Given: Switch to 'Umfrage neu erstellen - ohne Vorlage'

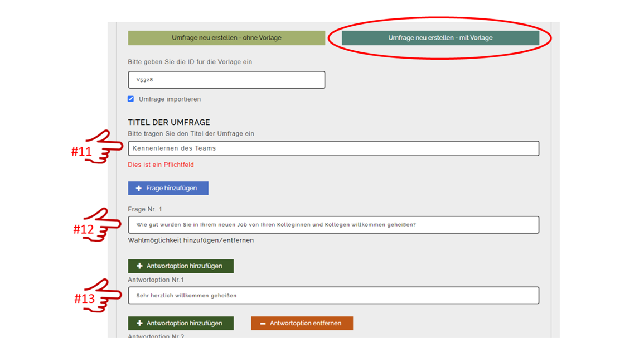Looking at the screenshot, I should point(226,38).
